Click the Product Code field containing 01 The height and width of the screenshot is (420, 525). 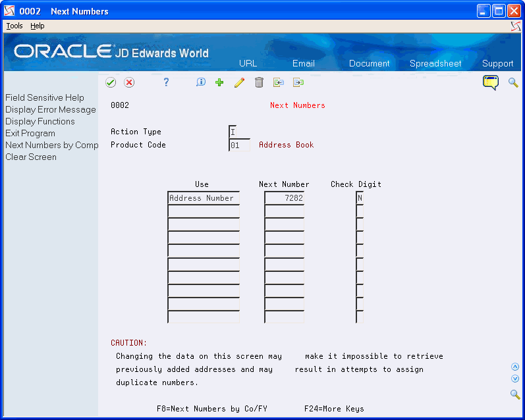coord(239,145)
